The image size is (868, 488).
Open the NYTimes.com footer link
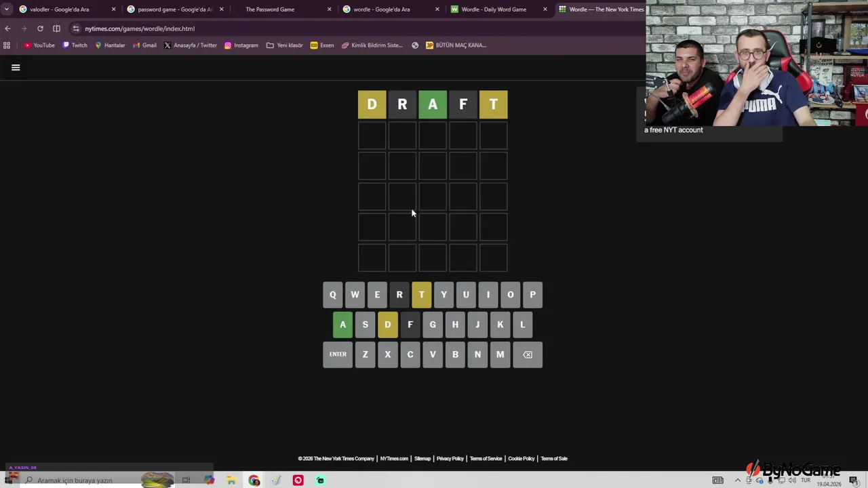click(394, 459)
